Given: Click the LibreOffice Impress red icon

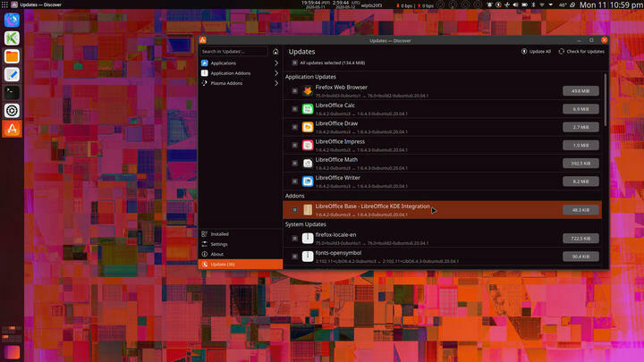Looking at the screenshot, I should point(307,145).
